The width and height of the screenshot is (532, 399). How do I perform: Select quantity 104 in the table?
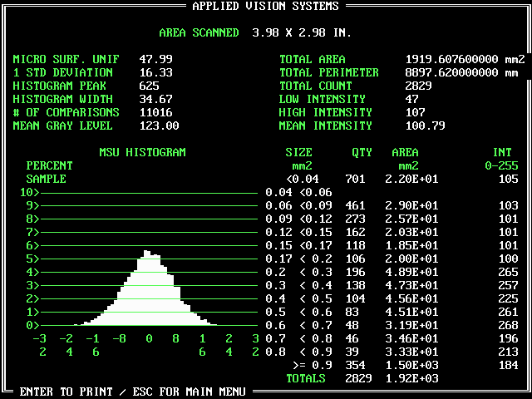click(x=355, y=298)
